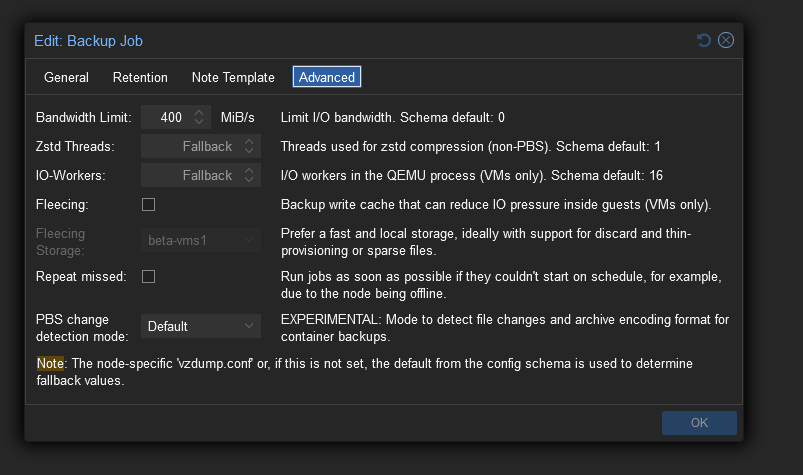Click IO-Workers spinner down arrow
The height and width of the screenshot is (475, 803).
pyautogui.click(x=249, y=180)
